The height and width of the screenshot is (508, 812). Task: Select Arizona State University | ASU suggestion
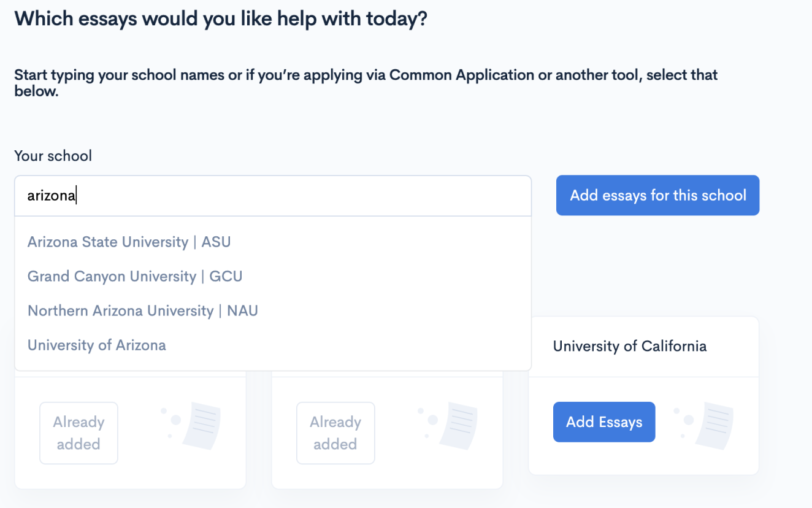tap(129, 242)
